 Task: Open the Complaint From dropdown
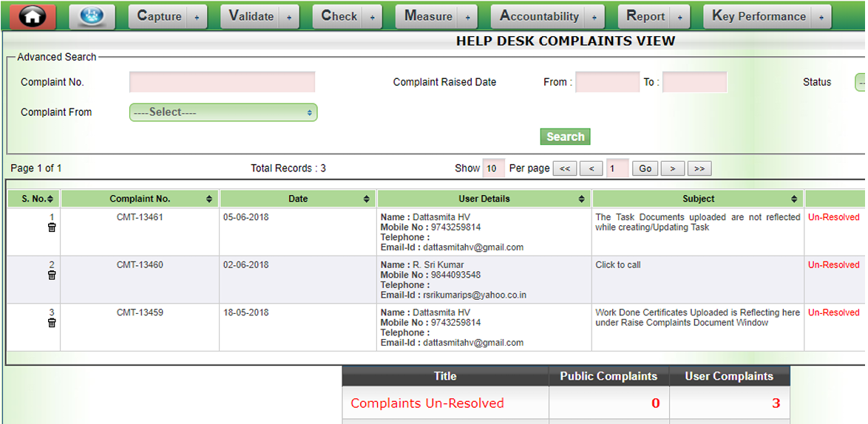point(223,112)
